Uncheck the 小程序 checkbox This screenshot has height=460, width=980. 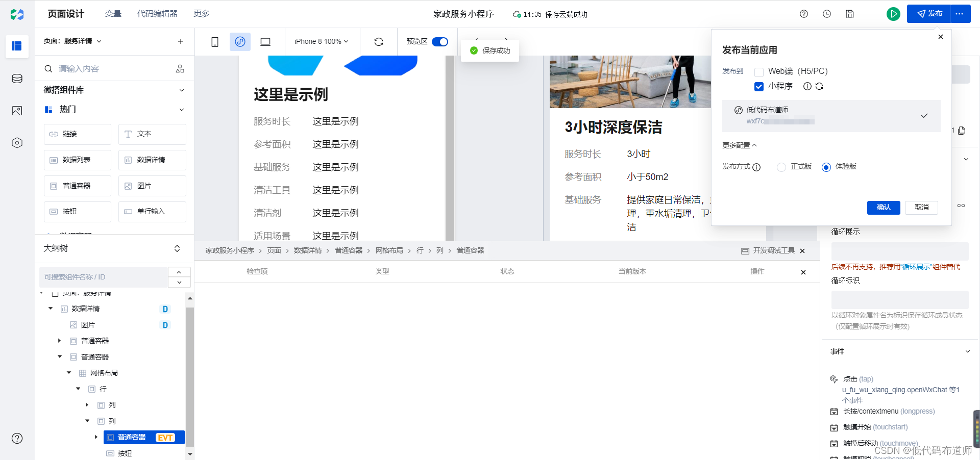coord(759,87)
